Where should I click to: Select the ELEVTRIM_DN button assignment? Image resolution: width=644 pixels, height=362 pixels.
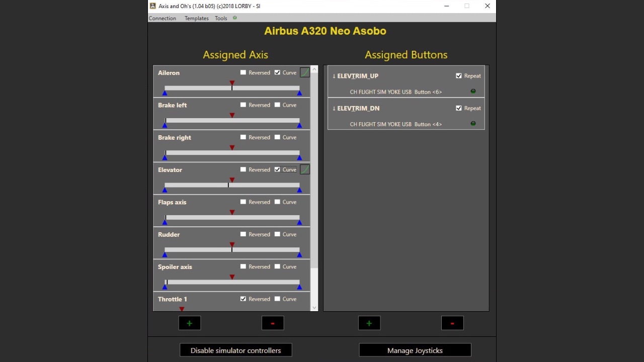(x=406, y=114)
